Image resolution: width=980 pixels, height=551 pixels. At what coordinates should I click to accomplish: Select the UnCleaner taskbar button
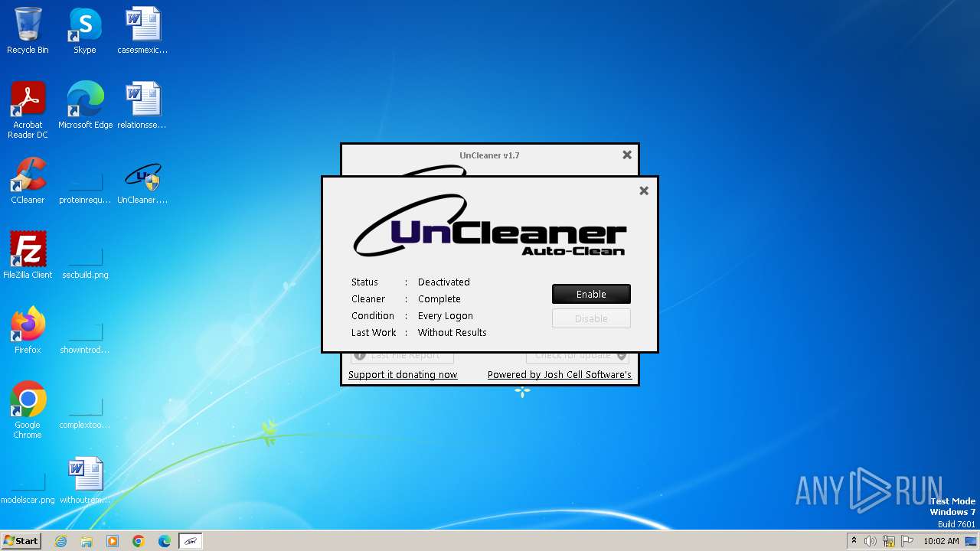point(191,541)
